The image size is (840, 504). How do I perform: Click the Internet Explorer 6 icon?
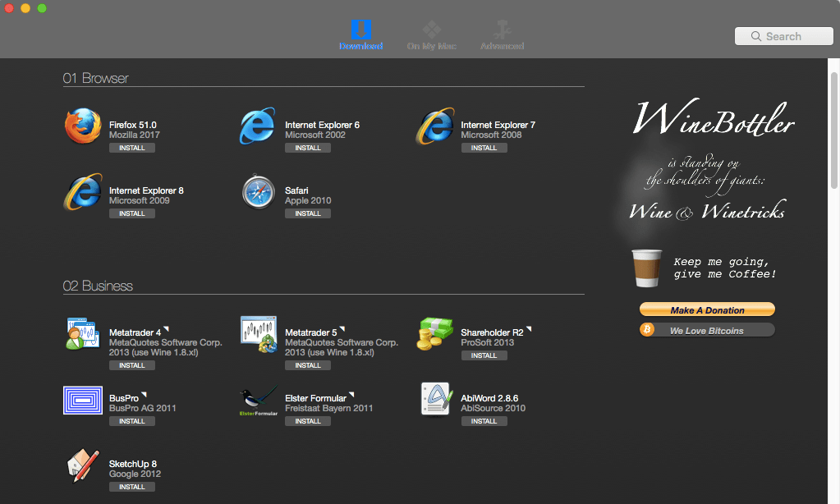point(258,126)
